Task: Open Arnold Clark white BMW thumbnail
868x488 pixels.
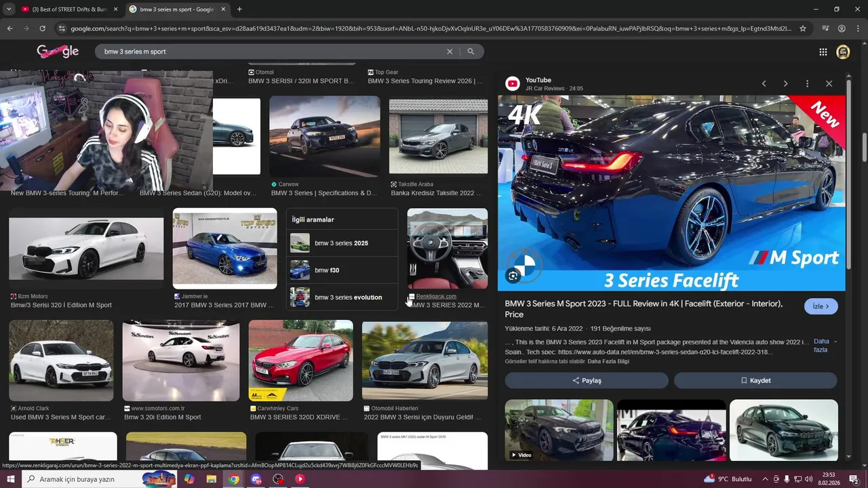Action: click(x=61, y=361)
